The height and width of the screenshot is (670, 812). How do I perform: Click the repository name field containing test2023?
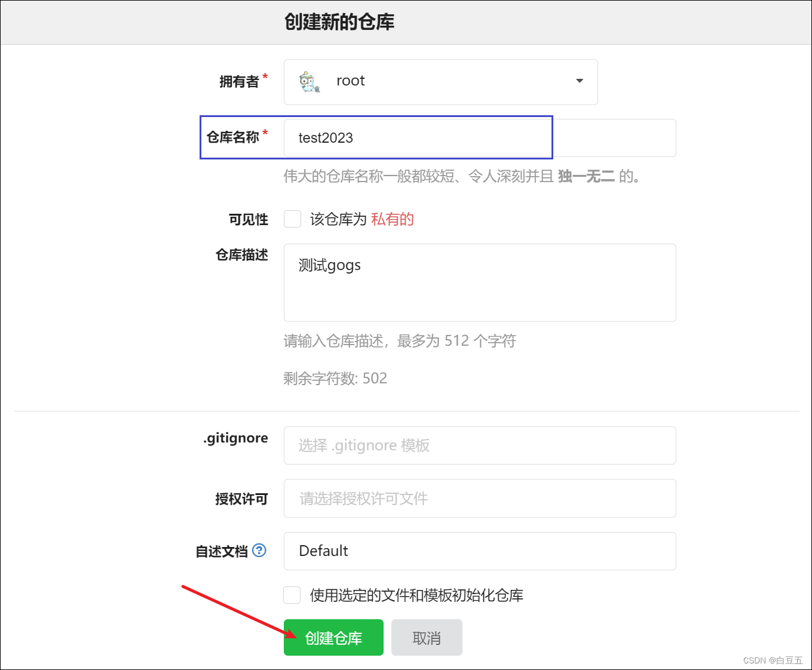click(480, 138)
